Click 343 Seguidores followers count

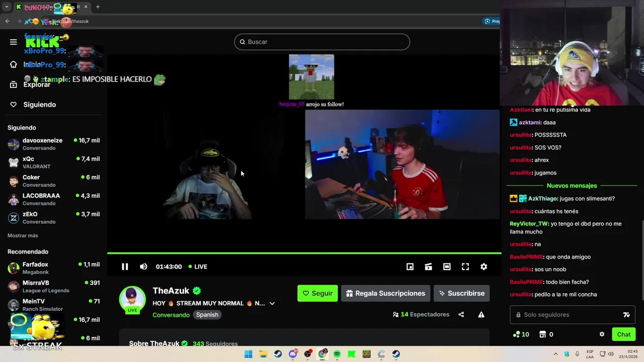[x=215, y=344]
